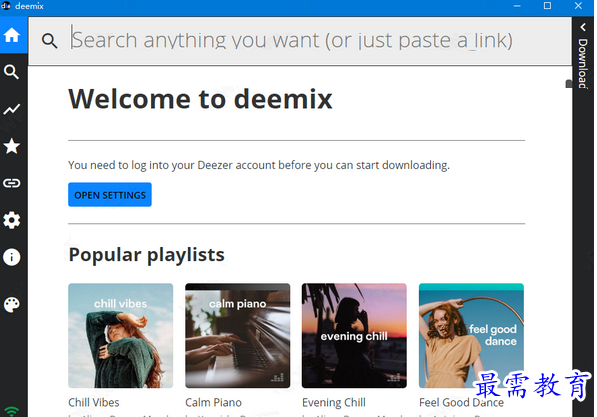597x417 pixels.
Task: Click the 'Welcome to deemix' heading
Action: click(x=200, y=99)
